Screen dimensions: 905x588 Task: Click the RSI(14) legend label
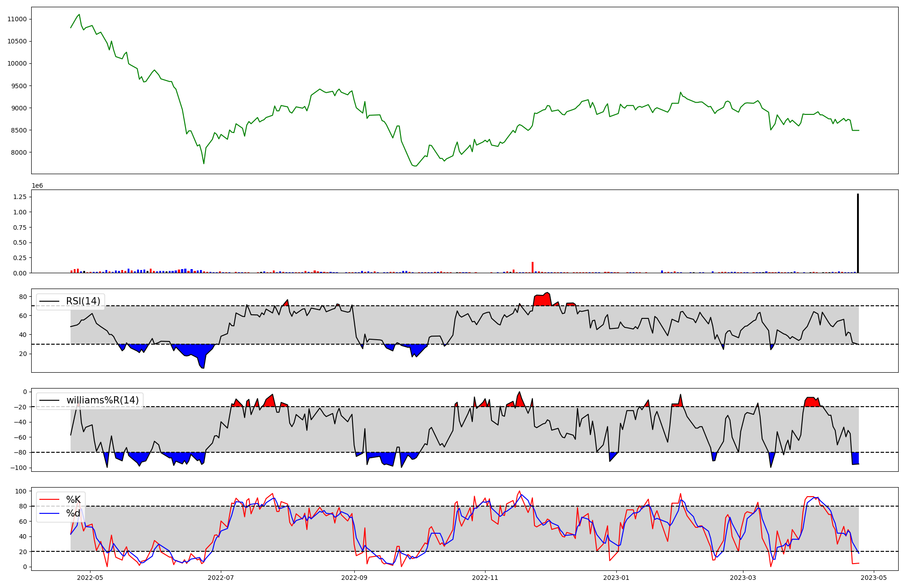point(83,301)
